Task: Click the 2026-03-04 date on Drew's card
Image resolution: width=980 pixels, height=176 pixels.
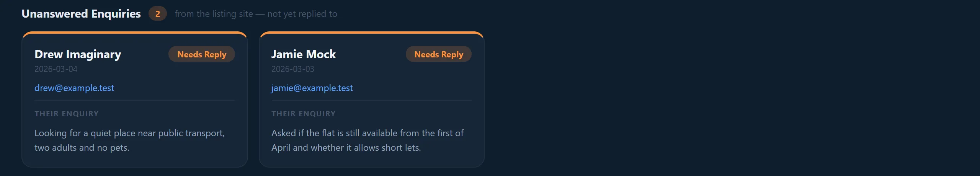Action: point(56,69)
